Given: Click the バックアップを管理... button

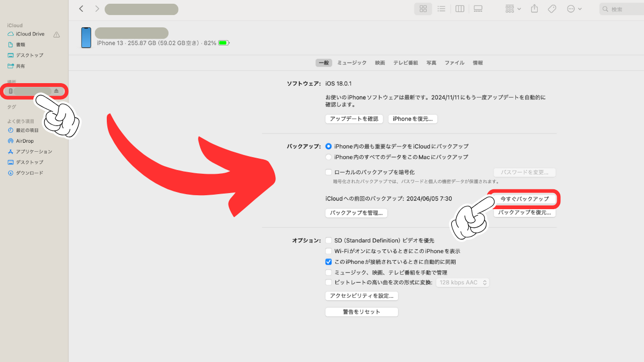Looking at the screenshot, I should (x=356, y=213).
